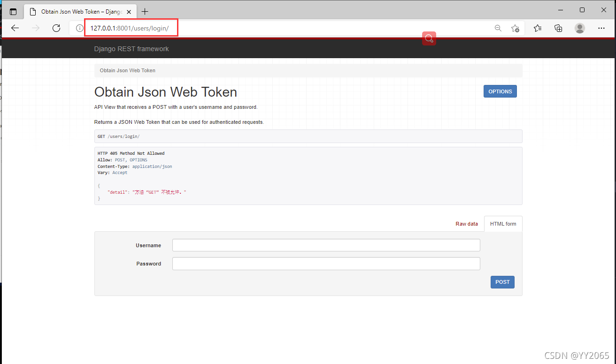The width and height of the screenshot is (616, 364).
Task: Focus the Password input field
Action: click(x=326, y=264)
